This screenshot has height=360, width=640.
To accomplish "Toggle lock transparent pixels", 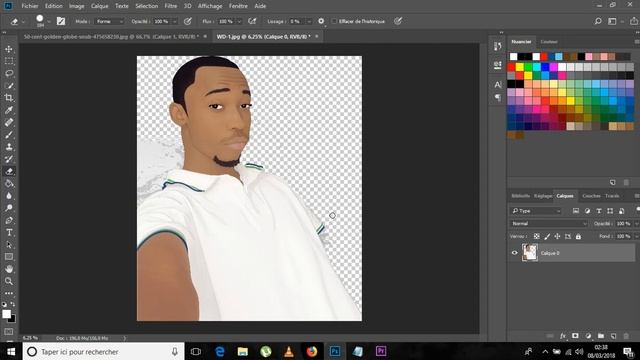I will click(x=537, y=236).
